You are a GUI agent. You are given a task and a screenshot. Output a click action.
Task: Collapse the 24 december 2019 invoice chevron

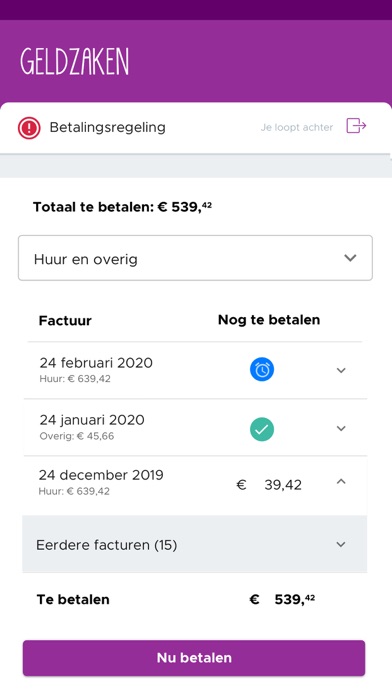(341, 481)
